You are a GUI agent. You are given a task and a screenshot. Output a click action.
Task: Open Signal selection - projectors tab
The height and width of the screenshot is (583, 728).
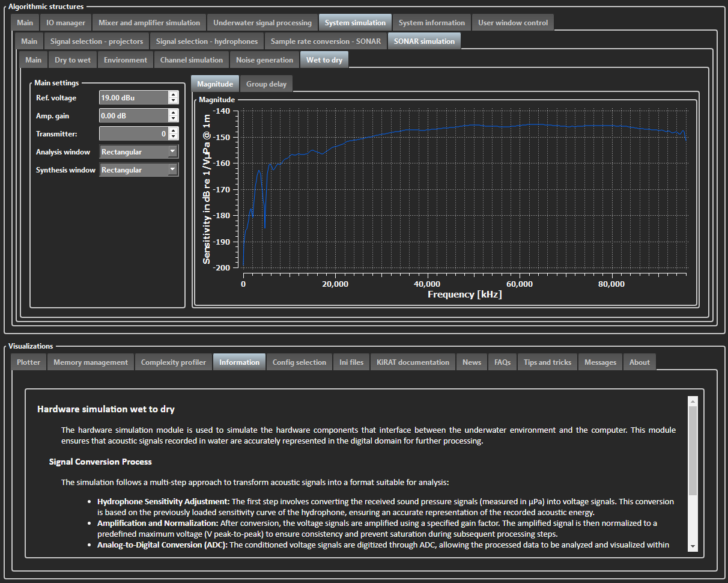97,41
